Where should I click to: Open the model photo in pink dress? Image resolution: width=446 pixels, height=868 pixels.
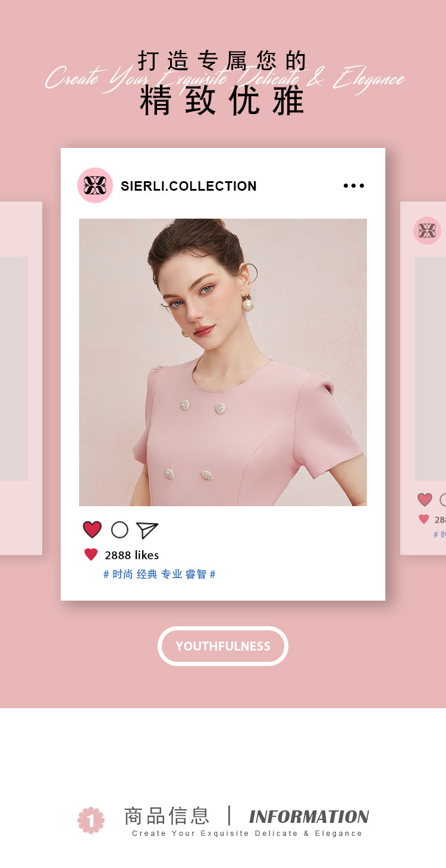point(223,362)
